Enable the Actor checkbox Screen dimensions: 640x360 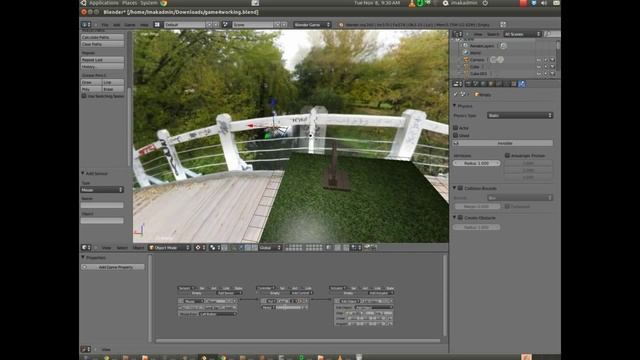[x=456, y=128]
